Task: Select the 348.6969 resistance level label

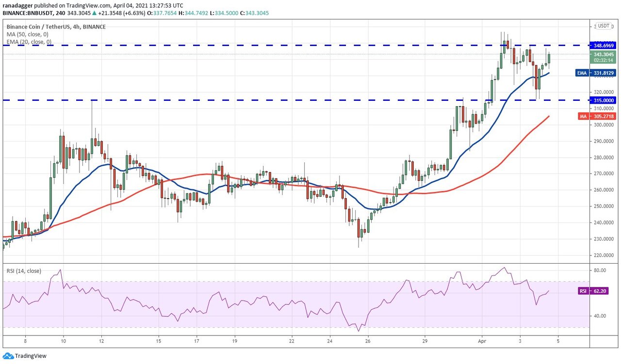Action: pyautogui.click(x=604, y=45)
